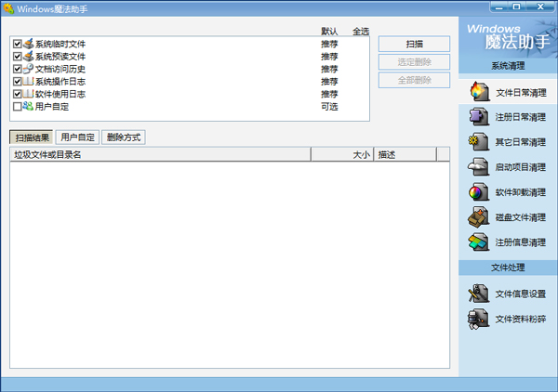
Task: Click the 文档访问历史 magnifier icon
Action: coord(29,69)
